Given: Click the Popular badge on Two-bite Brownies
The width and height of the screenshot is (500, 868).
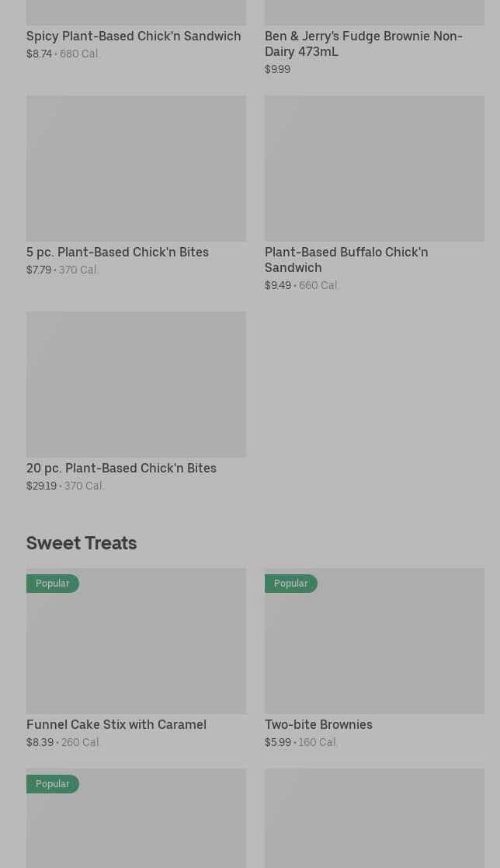Looking at the screenshot, I should (x=291, y=584).
